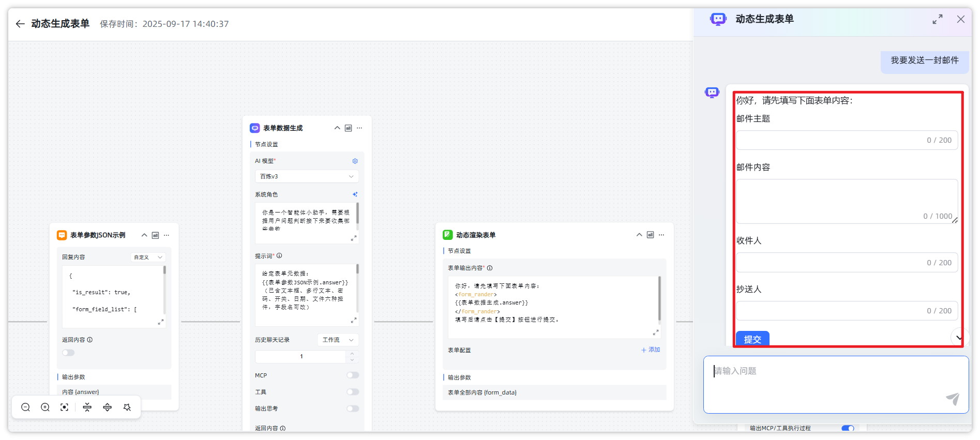
Task: Collapse the 表单参数JSON示例 node
Action: point(144,235)
